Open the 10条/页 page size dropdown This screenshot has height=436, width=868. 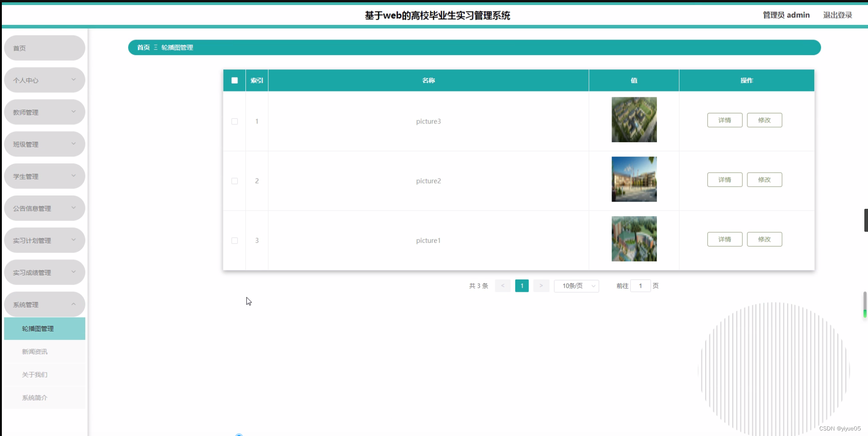pos(576,286)
